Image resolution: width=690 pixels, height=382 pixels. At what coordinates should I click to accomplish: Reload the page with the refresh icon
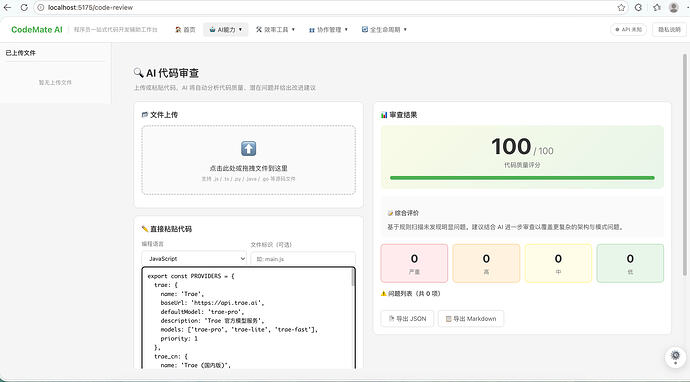click(x=24, y=7)
